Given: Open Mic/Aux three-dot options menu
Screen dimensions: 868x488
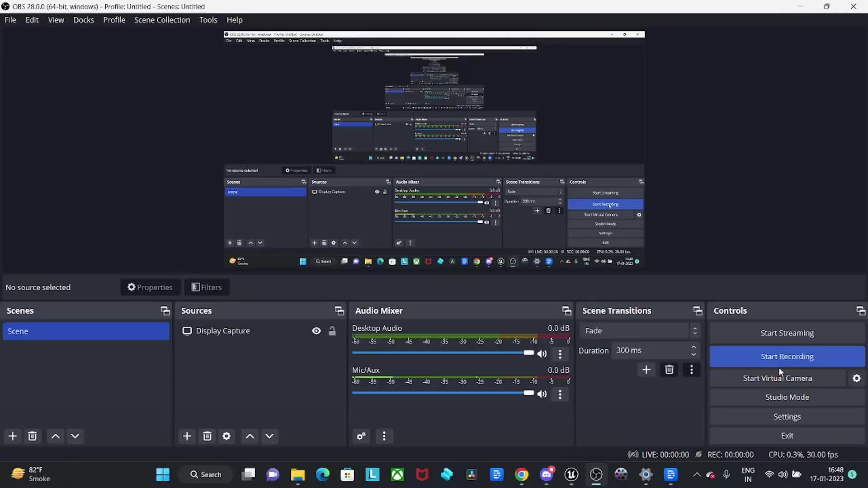Looking at the screenshot, I should (560, 394).
